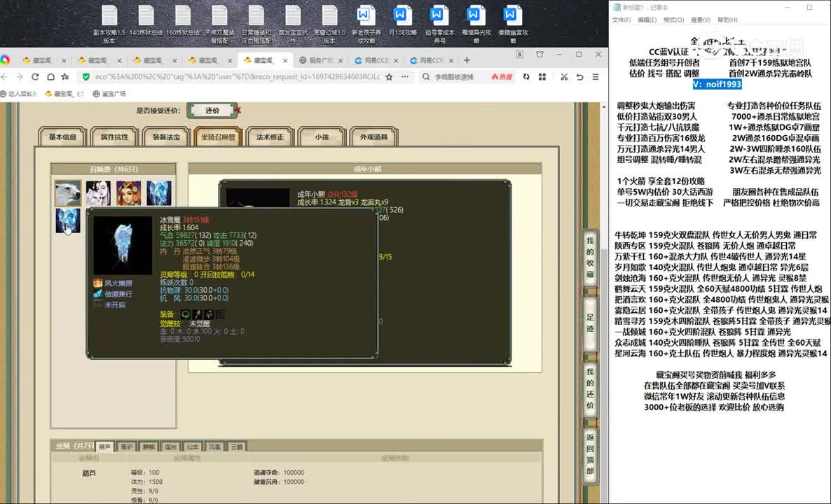This screenshot has width=831, height=504.
Task: Switch to the 法术修正 tab
Action: point(270,136)
